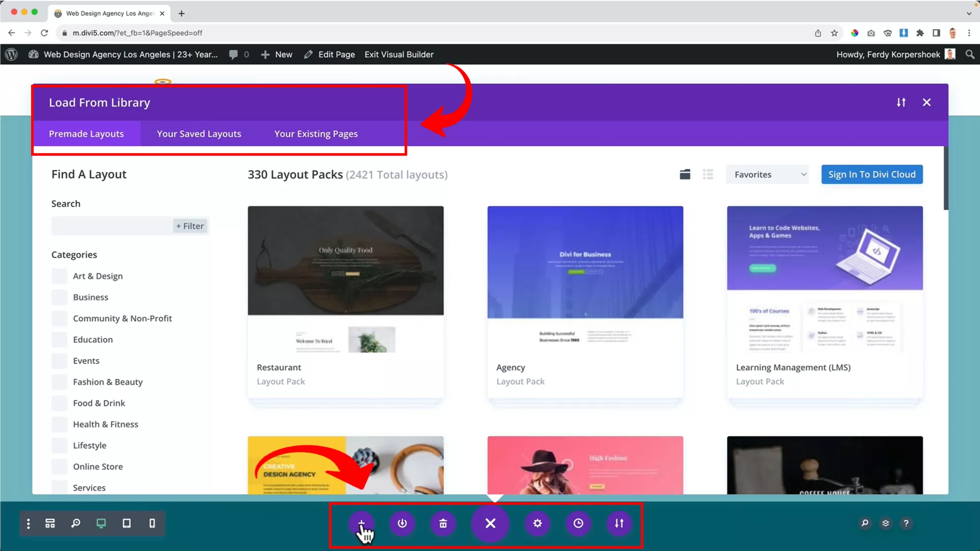
Task: Click the trash clear layout icon
Action: click(x=443, y=523)
